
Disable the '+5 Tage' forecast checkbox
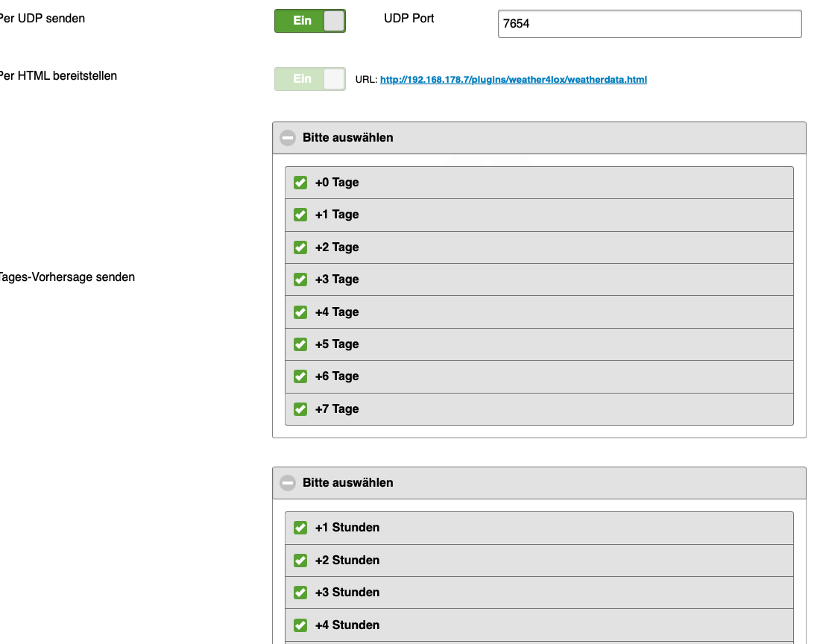click(300, 344)
